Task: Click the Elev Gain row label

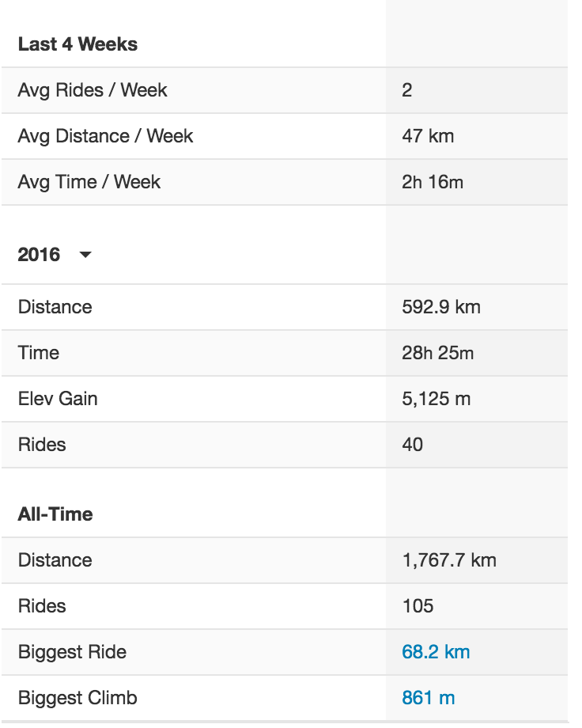Action: coord(58,399)
